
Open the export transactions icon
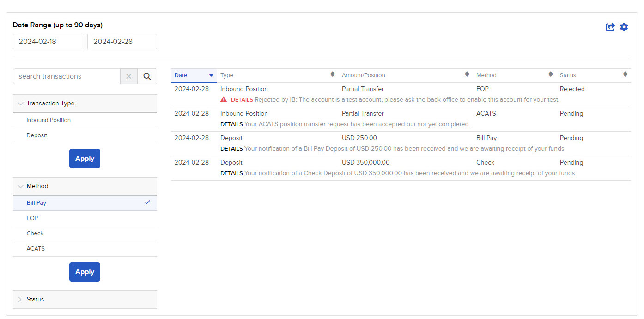(x=610, y=27)
